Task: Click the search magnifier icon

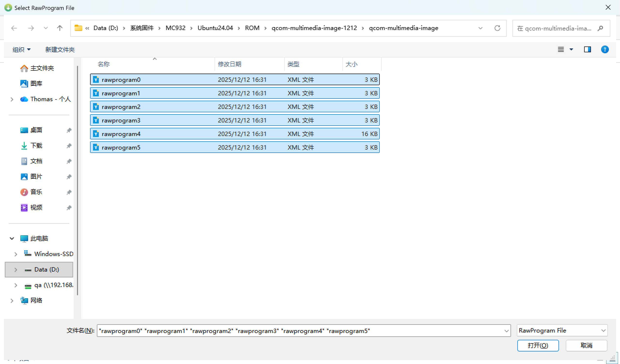Action: pyautogui.click(x=600, y=28)
